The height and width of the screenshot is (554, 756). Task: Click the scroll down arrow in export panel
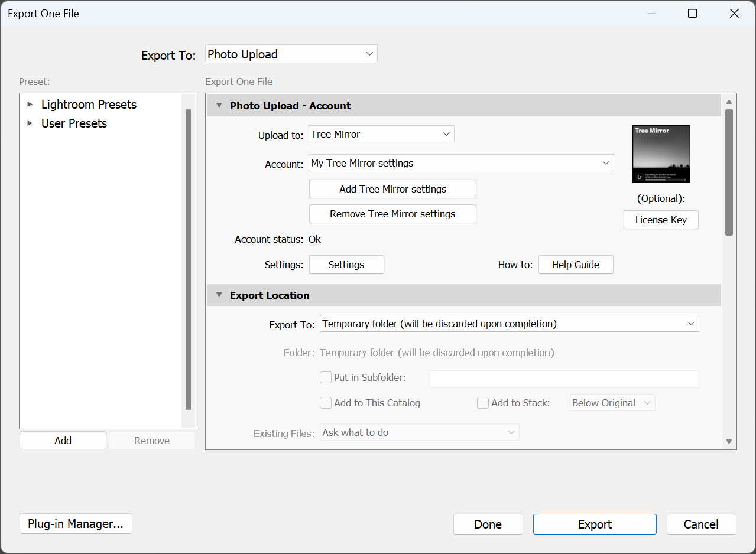(x=729, y=441)
